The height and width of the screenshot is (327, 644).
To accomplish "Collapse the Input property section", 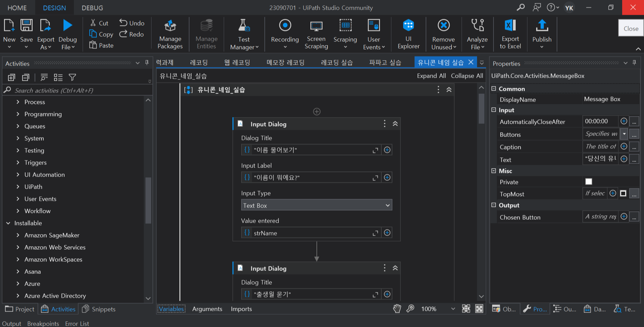I will (493, 110).
